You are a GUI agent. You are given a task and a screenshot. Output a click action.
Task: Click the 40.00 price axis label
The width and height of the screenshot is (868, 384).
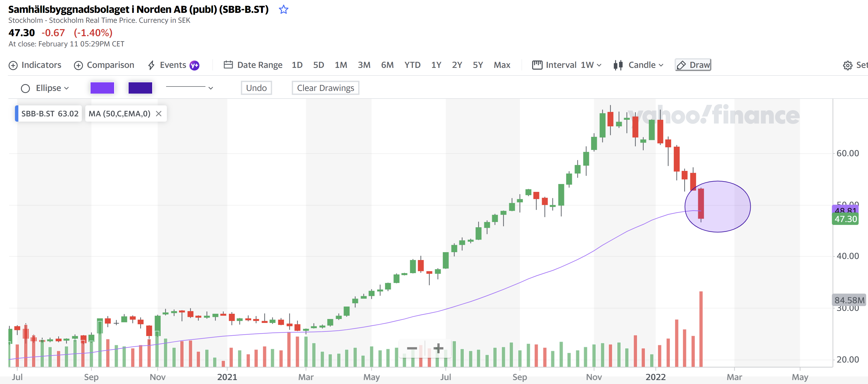click(848, 256)
